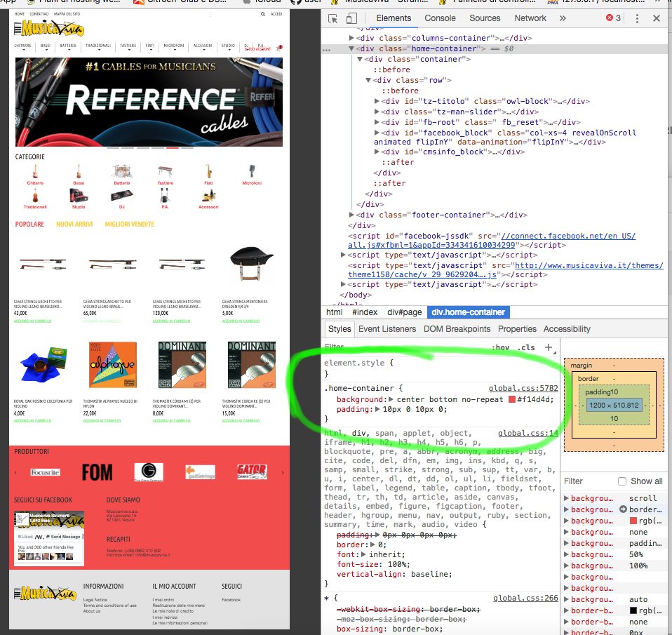Click the 1200 × 510.812 box model content
Screen dimensions: 672x635
(x=614, y=405)
